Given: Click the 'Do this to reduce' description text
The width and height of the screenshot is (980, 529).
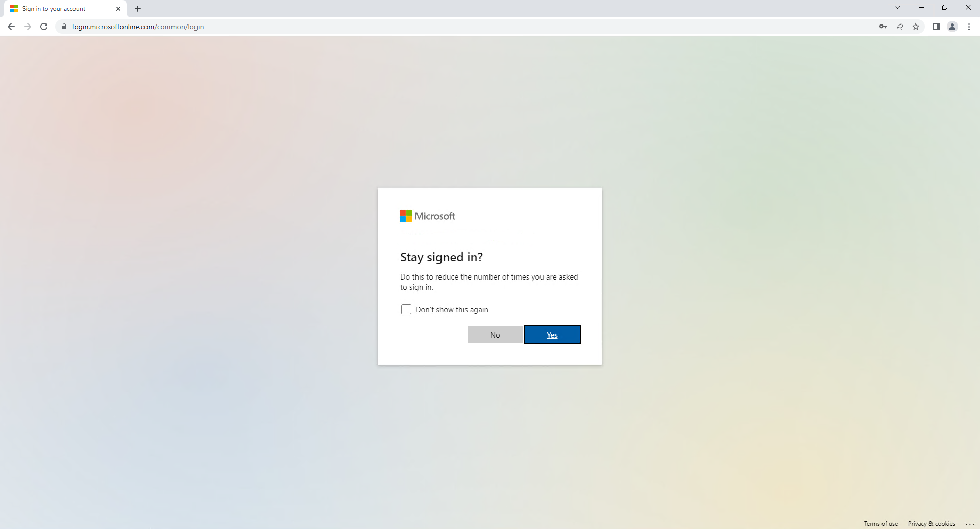Looking at the screenshot, I should click(489, 282).
